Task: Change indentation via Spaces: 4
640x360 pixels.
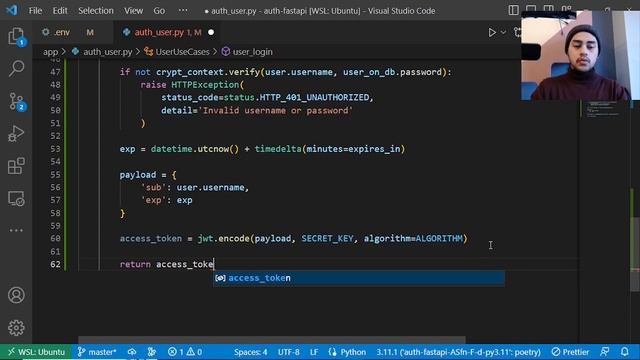Action: pyautogui.click(x=251, y=352)
